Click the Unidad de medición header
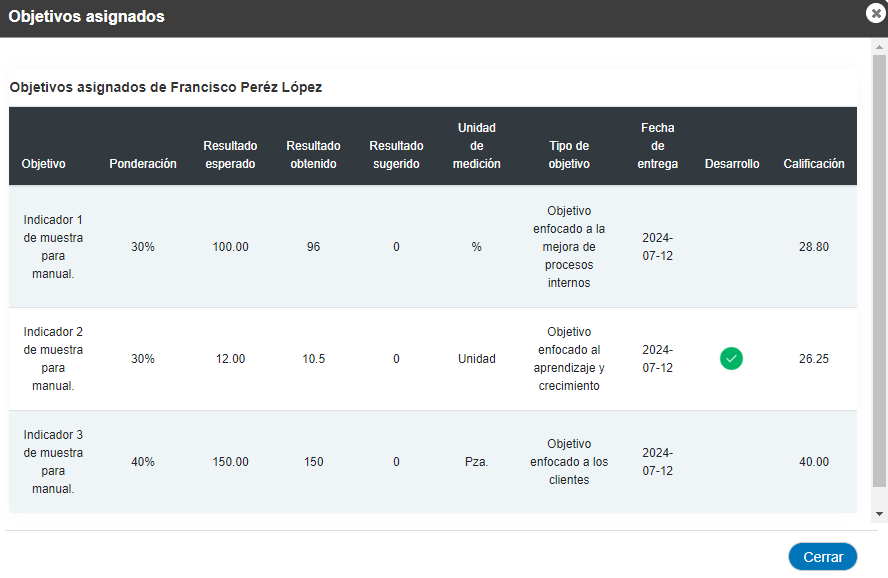Image resolution: width=888 pixels, height=578 pixels. click(x=477, y=145)
